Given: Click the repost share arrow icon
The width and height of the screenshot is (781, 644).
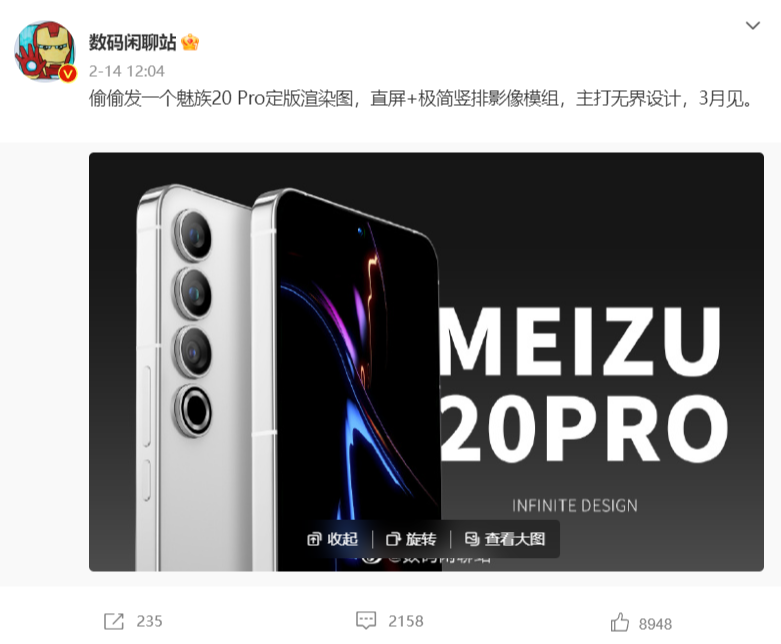Looking at the screenshot, I should click(114, 621).
